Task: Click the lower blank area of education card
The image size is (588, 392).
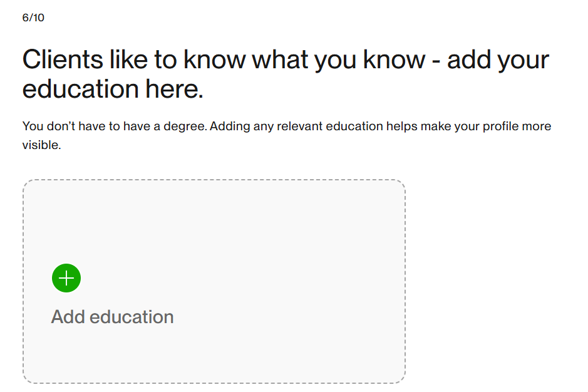Action: click(214, 356)
